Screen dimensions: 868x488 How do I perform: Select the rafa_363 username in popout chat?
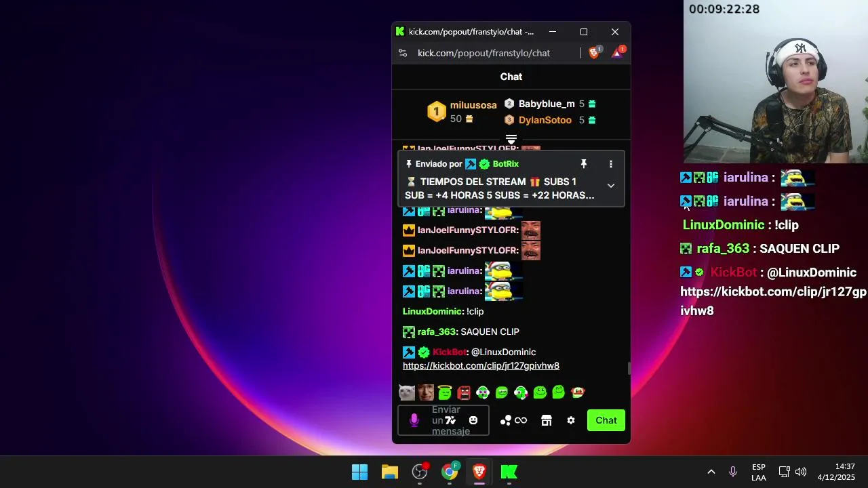[436, 331]
